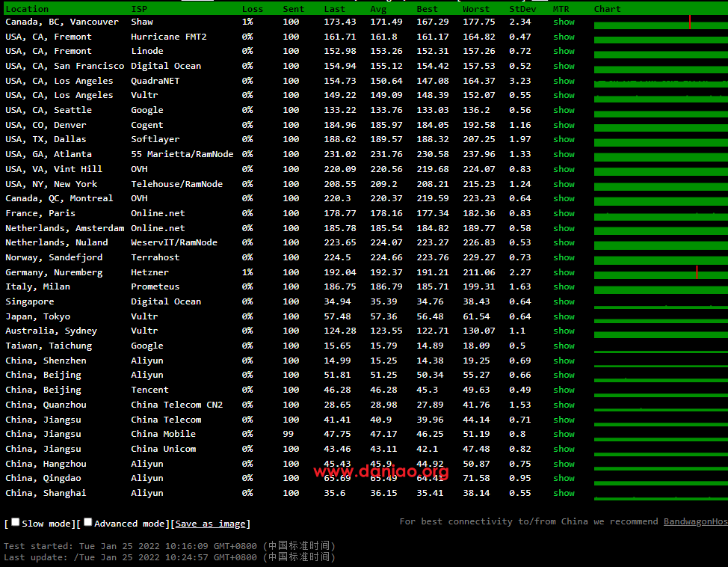Screen dimensions: 728x567
Task: Click the StDev column header
Action: tap(522, 9)
